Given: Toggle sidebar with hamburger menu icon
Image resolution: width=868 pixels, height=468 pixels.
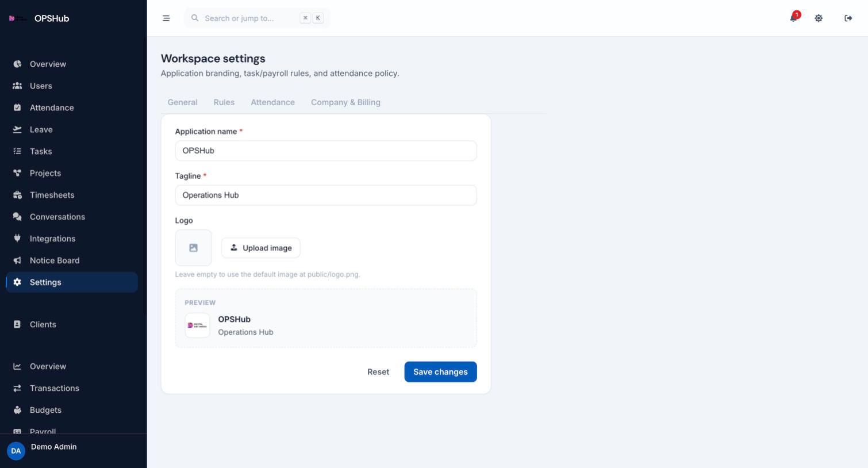Looking at the screenshot, I should [x=166, y=18].
